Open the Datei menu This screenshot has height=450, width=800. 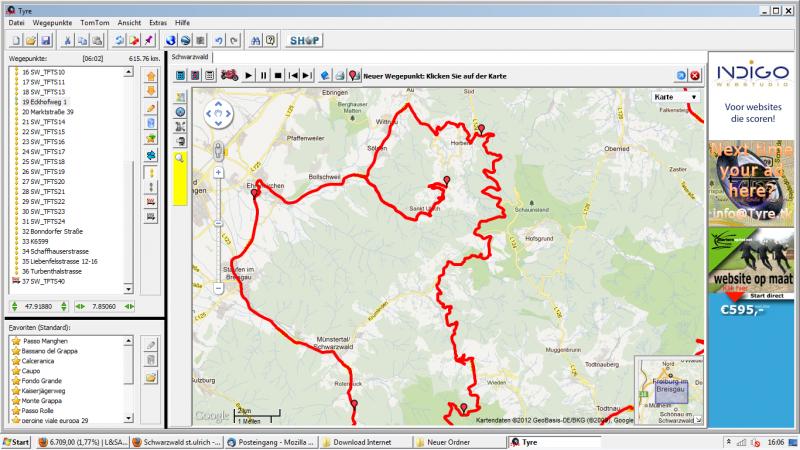point(16,22)
